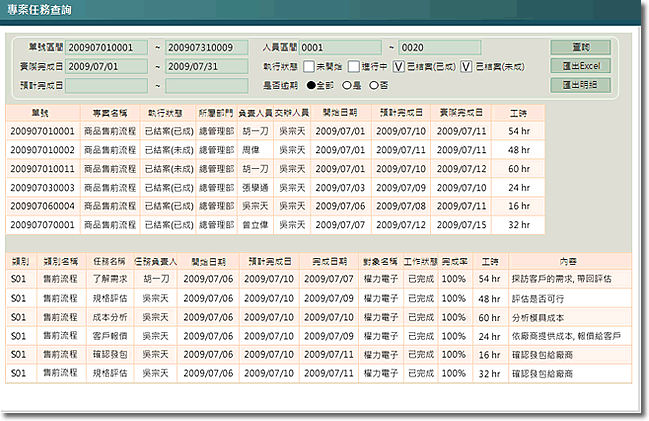Click the 實際完成日 end date 2009/07/31

[206, 66]
